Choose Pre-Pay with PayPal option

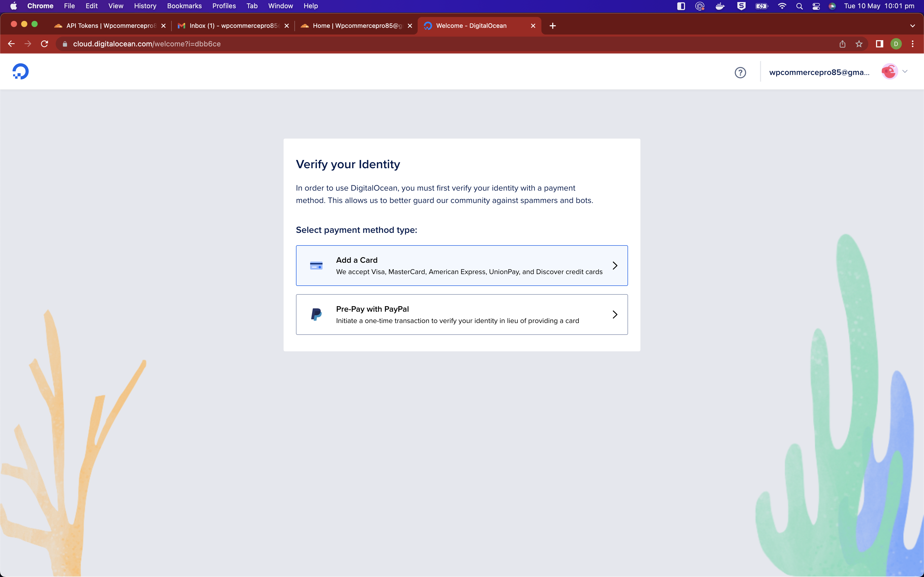click(462, 315)
